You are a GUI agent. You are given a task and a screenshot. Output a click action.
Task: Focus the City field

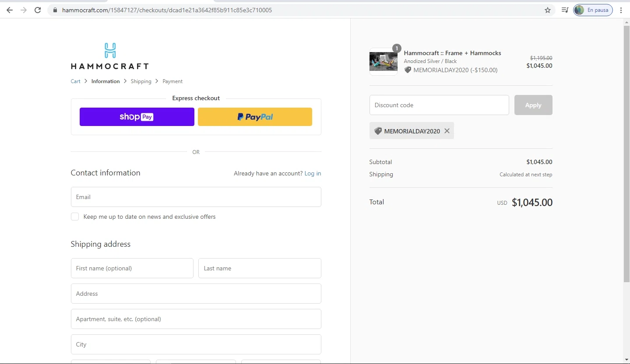pos(196,344)
